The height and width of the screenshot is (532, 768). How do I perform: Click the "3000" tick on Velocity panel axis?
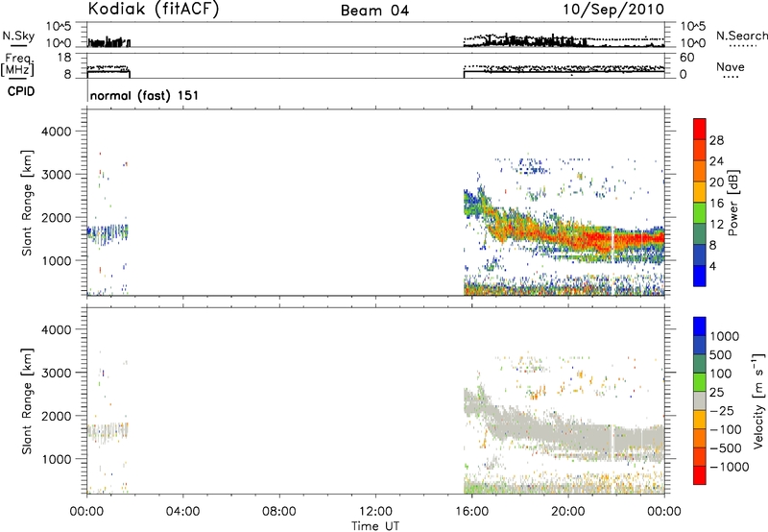point(57,373)
